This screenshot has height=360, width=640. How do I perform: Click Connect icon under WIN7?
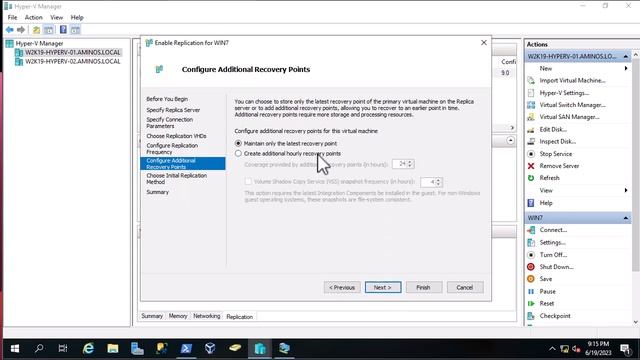point(531,230)
